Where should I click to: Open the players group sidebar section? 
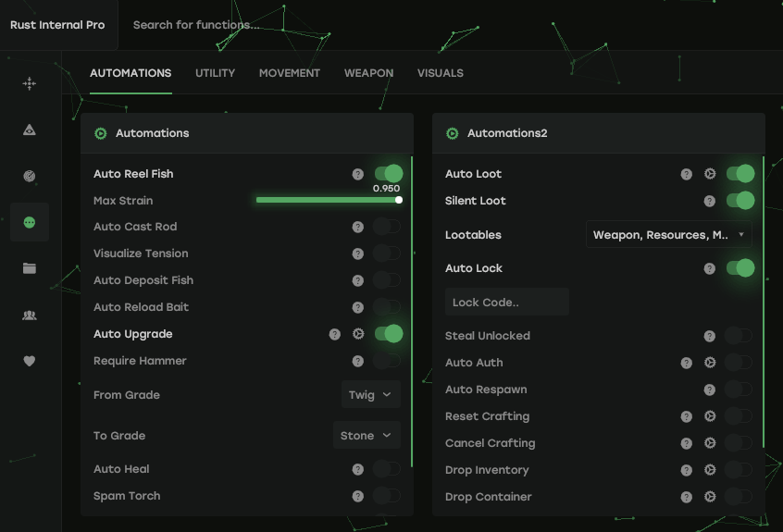pos(30,315)
